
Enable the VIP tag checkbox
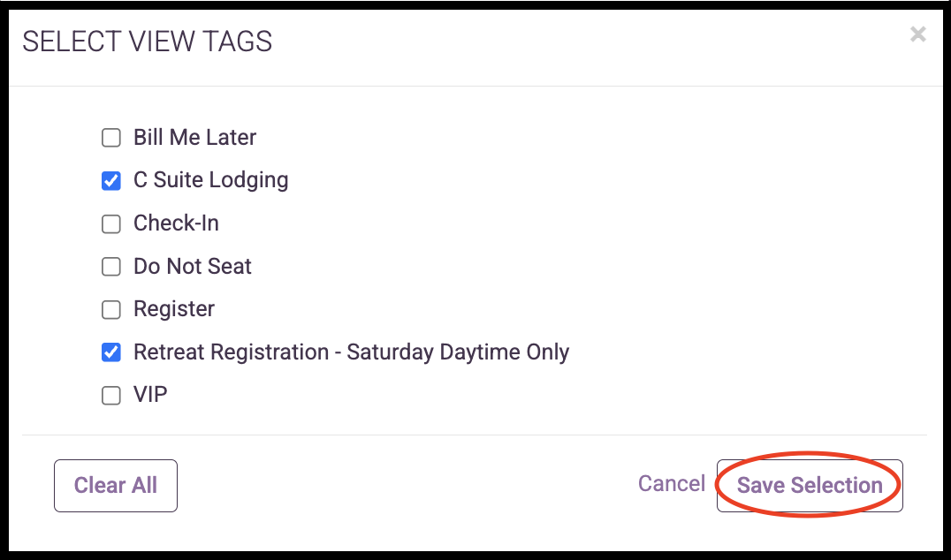110,395
